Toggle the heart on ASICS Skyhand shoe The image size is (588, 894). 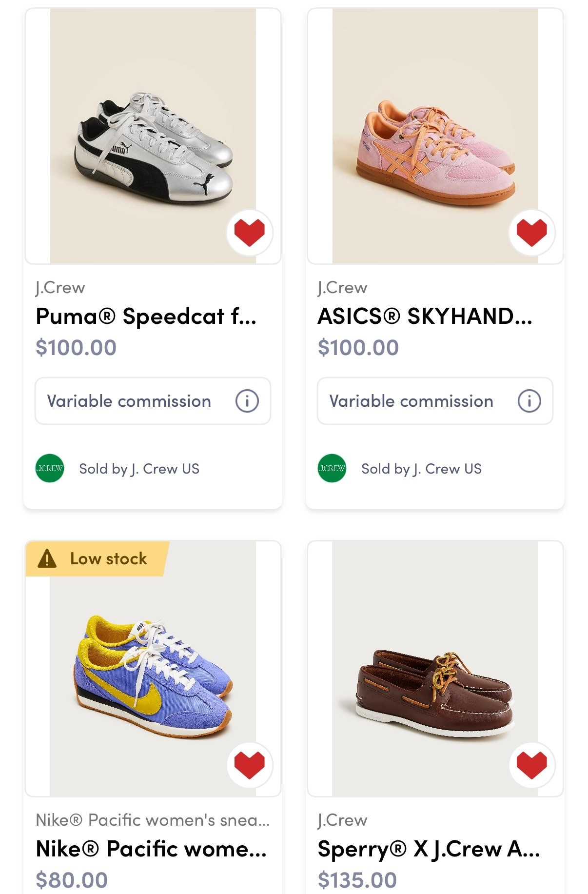coord(531,233)
